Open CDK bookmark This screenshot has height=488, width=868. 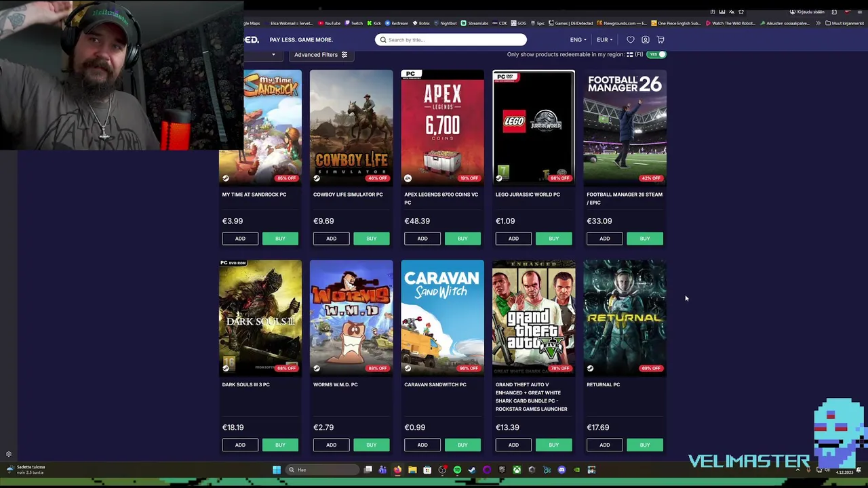pos(500,23)
